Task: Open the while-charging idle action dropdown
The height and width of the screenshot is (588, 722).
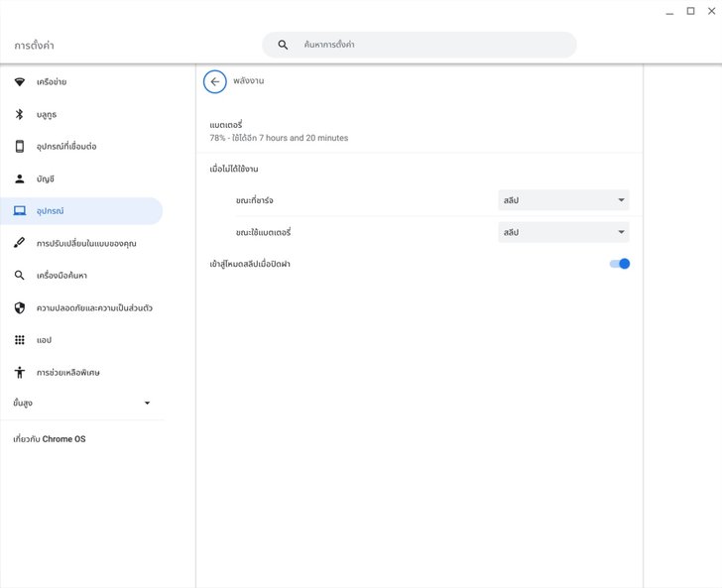Action: pyautogui.click(x=563, y=200)
